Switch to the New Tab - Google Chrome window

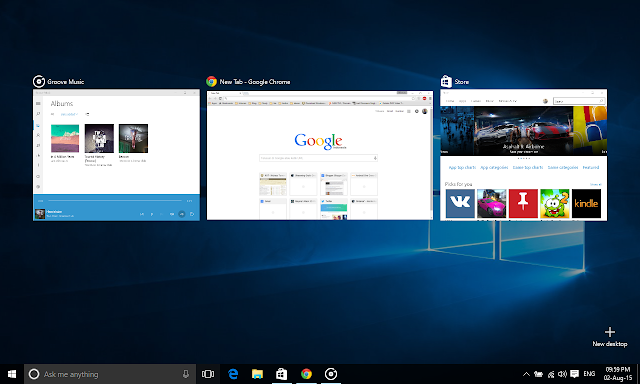(320, 155)
